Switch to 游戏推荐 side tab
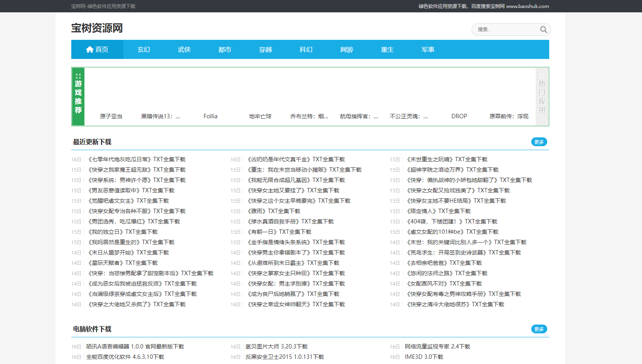This screenshot has width=642, height=364. click(x=78, y=96)
